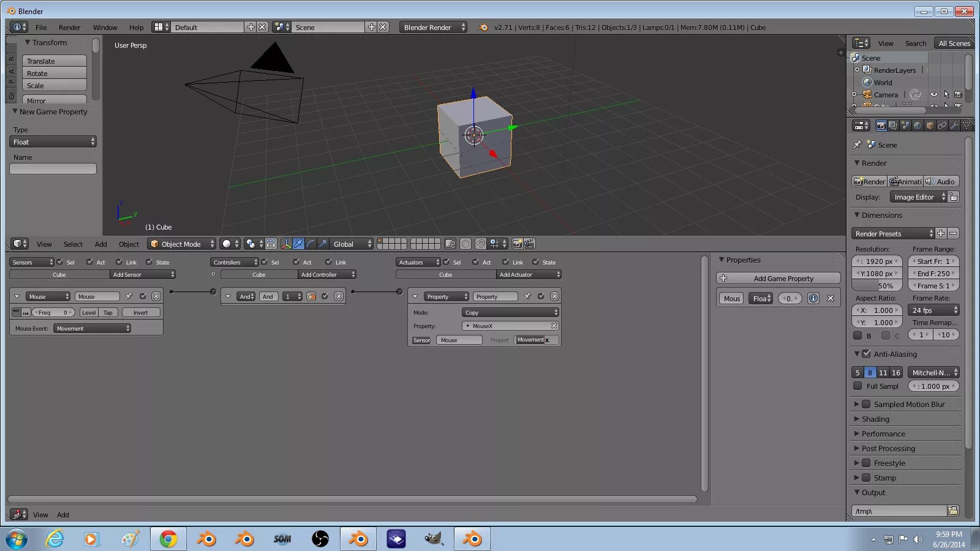Open the Add Sensor dropdown
Screen dimensions: 980x551
click(x=143, y=275)
